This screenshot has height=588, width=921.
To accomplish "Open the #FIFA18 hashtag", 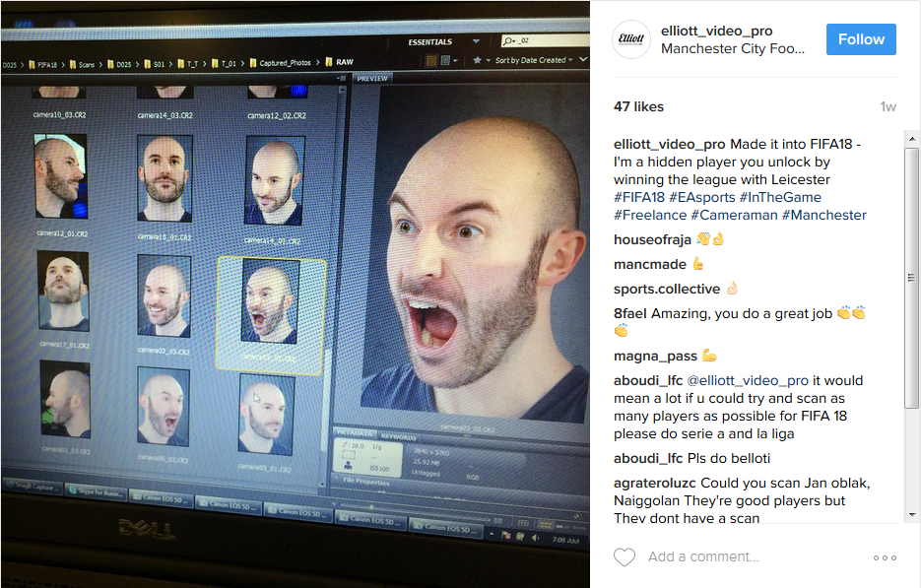I will pos(639,197).
